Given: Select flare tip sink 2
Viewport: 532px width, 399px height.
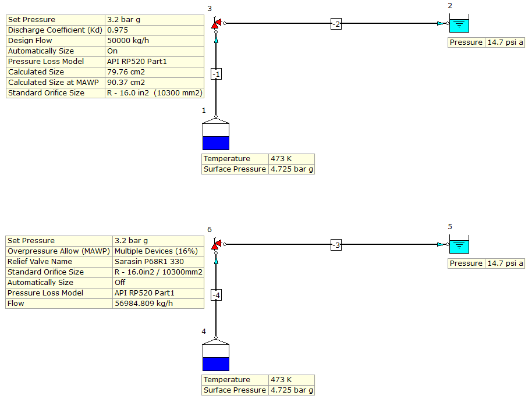Looking at the screenshot, I should (x=459, y=25).
